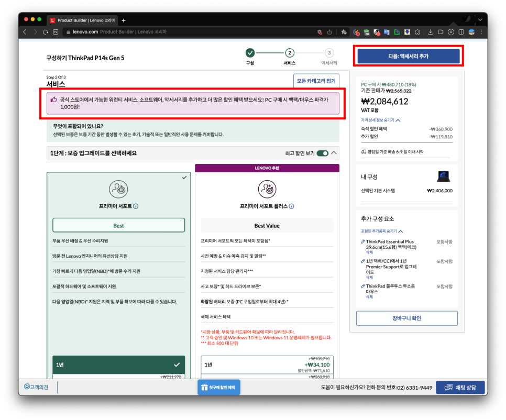This screenshot has width=506, height=420.
Task: Select the selected 1년 option in 프리미어 서포트
Action: 119,365
